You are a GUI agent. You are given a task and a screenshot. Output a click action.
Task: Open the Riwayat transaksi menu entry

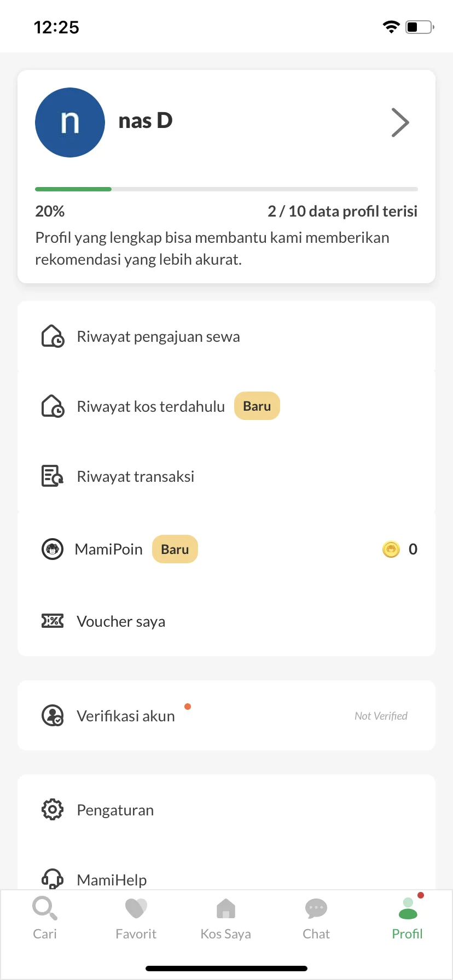click(226, 476)
